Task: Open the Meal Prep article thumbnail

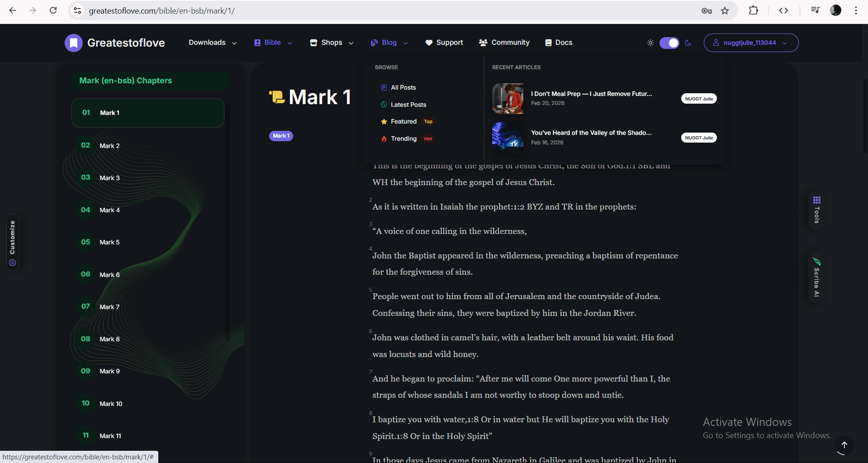Action: pos(508,98)
